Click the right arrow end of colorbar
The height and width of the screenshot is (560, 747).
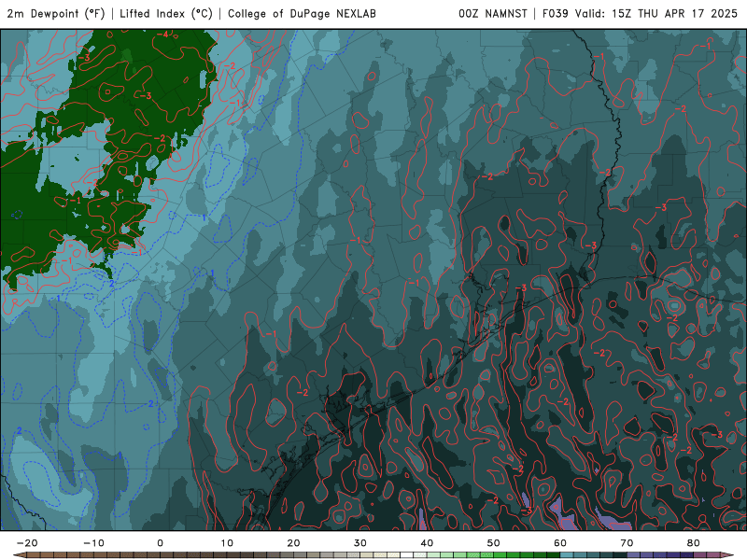(x=726, y=555)
